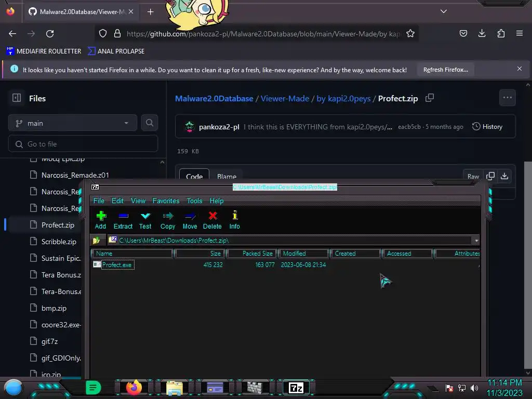Reload the page in Firefox
The image size is (532, 399).
pyautogui.click(x=50, y=34)
